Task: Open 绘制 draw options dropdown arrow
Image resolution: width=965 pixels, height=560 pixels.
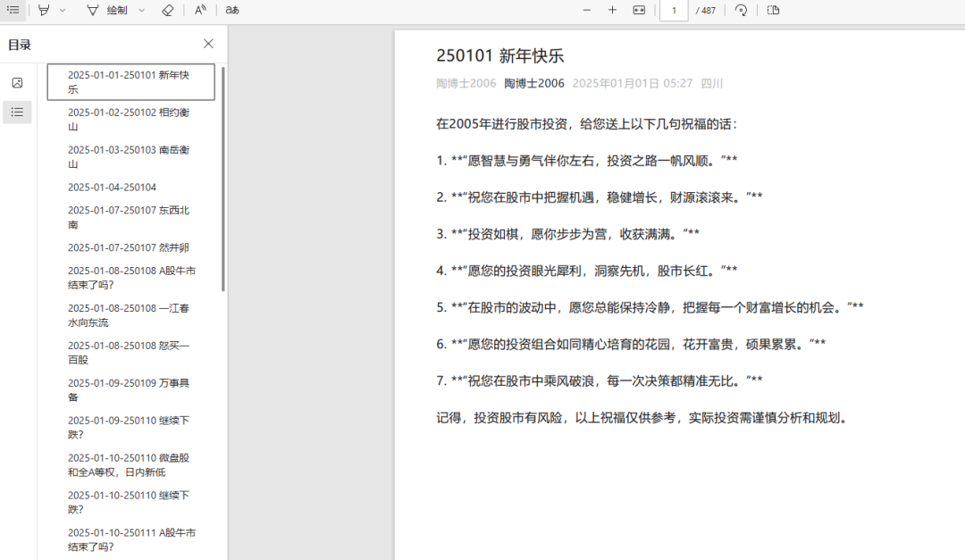Action: [x=141, y=11]
